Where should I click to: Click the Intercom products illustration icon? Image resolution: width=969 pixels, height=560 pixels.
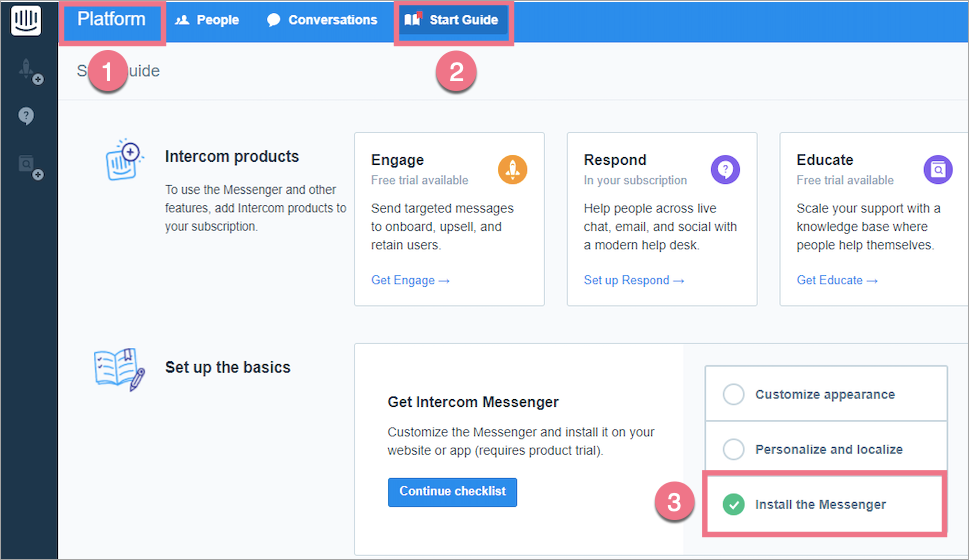[122, 160]
